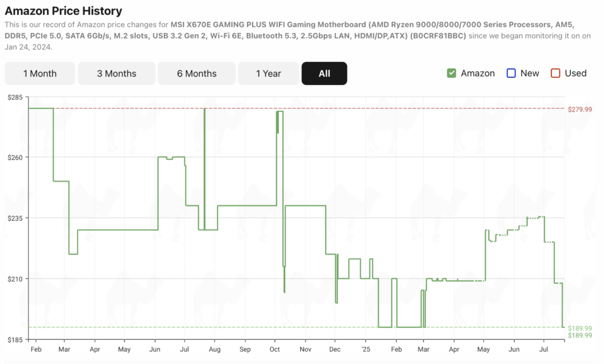604x364 pixels.
Task: Click the '25 year marker on x-axis
Action: click(x=366, y=349)
